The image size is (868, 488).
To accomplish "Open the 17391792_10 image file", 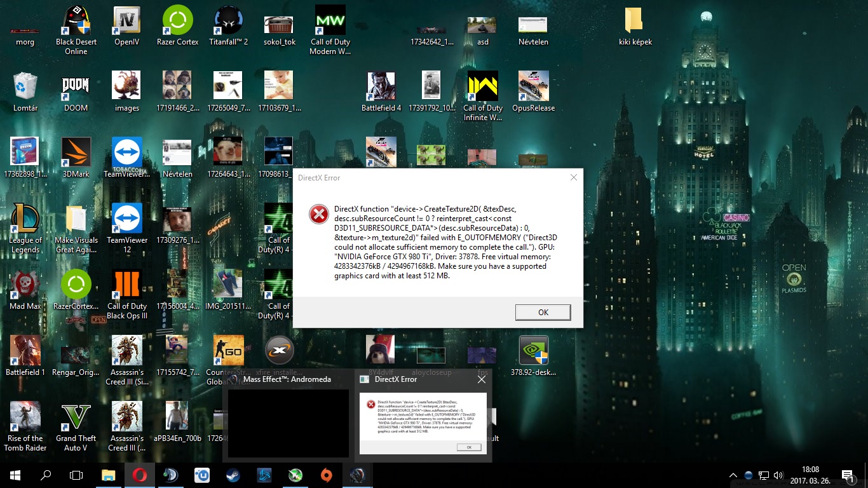I will pyautogui.click(x=432, y=93).
